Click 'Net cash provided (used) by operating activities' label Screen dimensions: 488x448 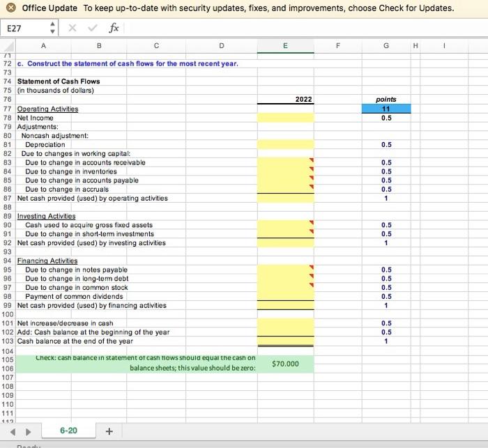point(93,198)
